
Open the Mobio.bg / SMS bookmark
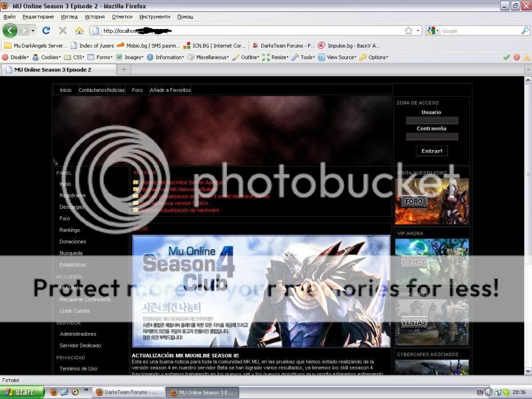coord(148,46)
